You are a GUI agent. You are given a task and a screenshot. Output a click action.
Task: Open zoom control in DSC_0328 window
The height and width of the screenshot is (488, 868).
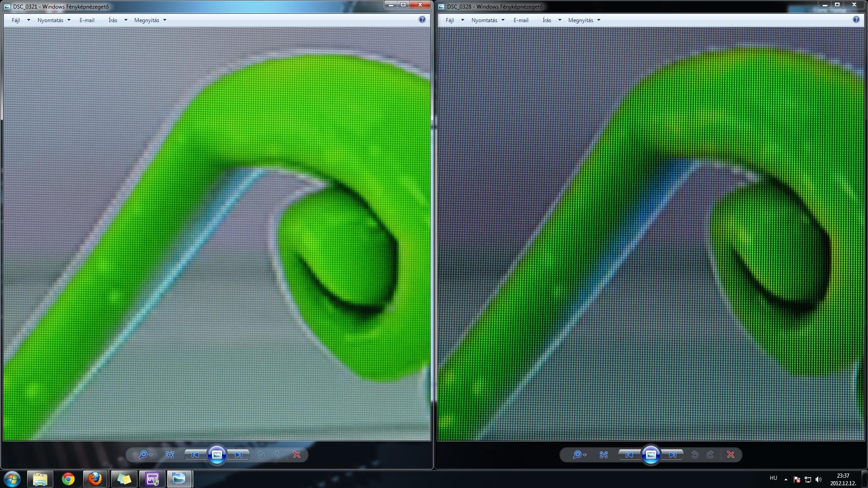point(579,455)
